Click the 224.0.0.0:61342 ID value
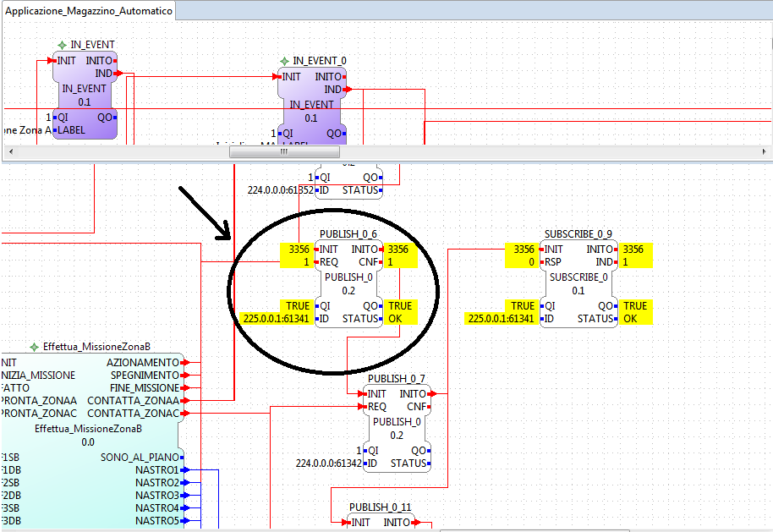Screen dimensions: 773x532 [x=329, y=463]
